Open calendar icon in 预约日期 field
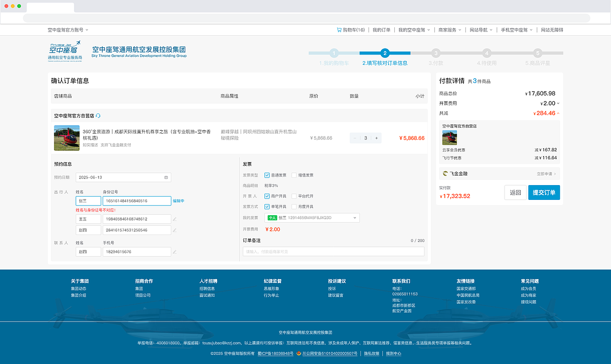 166,177
